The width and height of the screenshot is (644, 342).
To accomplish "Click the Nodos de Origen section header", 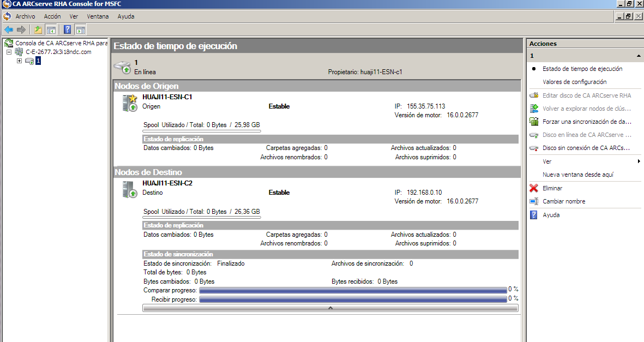I will pyautogui.click(x=317, y=86).
